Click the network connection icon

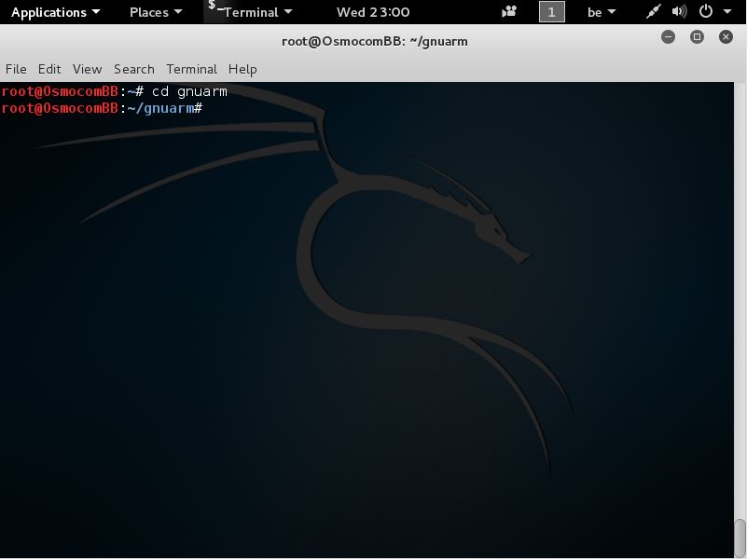click(653, 11)
